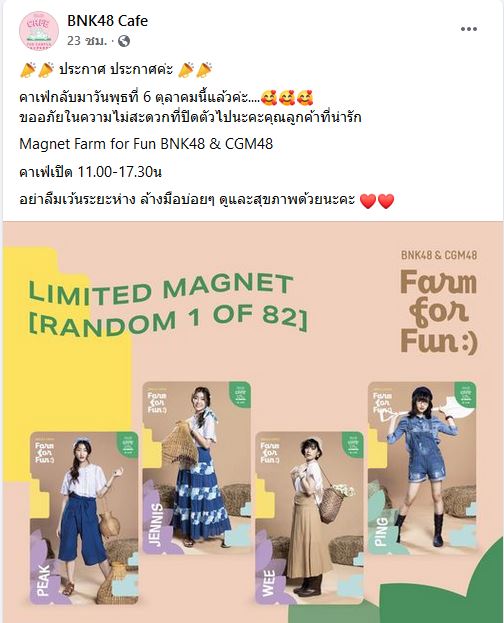Click green cafe badge on WEE card
Screen dimensions: 504x623
[353, 445]
